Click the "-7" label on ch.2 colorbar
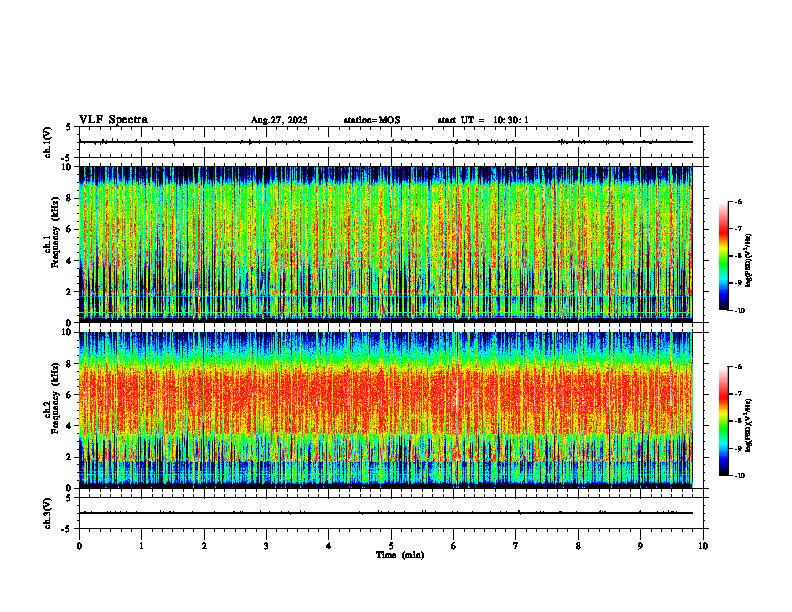The width and height of the screenshot is (792, 612). click(738, 394)
